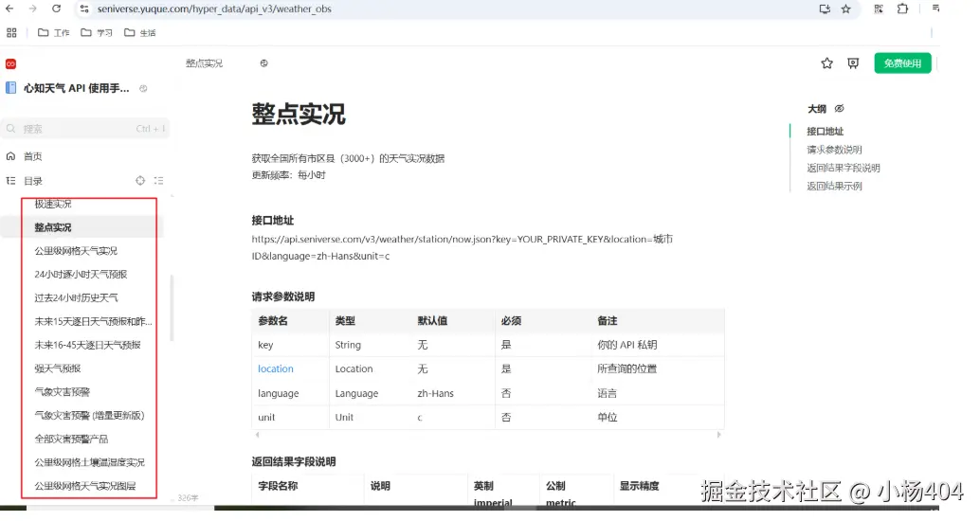Viewport: 980px width, 521px height.
Task: Open the location link in parameter table
Action: [x=276, y=368]
